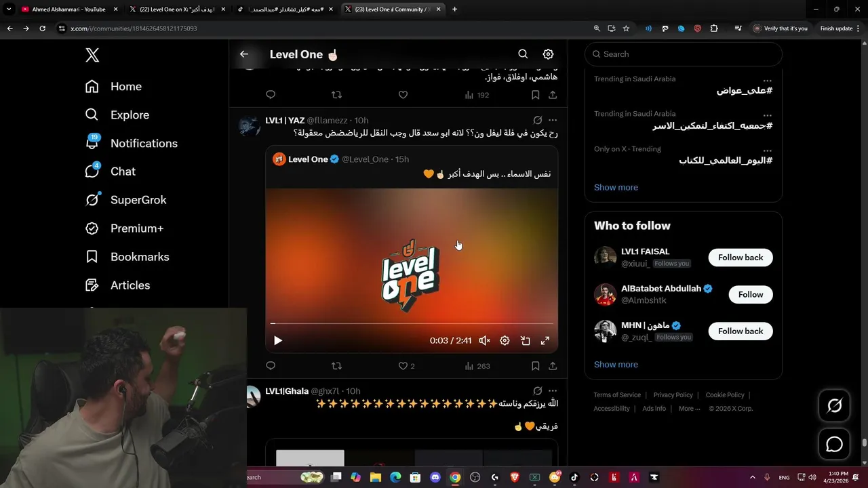
Task: Open more options on LVL1 | YAZ post
Action: click(x=553, y=120)
